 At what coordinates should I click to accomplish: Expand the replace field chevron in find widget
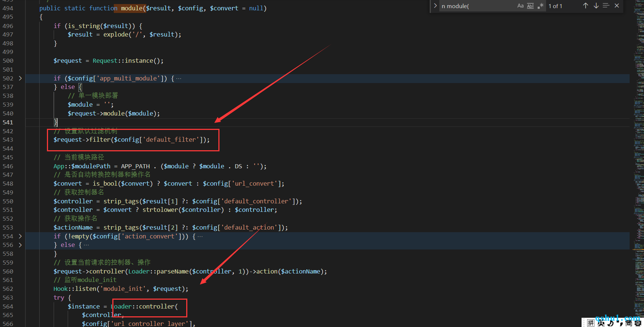click(435, 6)
